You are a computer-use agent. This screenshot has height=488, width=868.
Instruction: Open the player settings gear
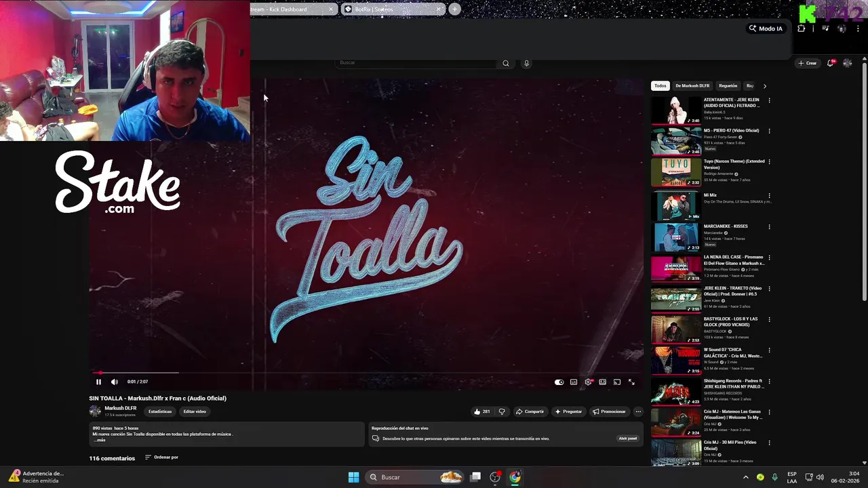[588, 382]
